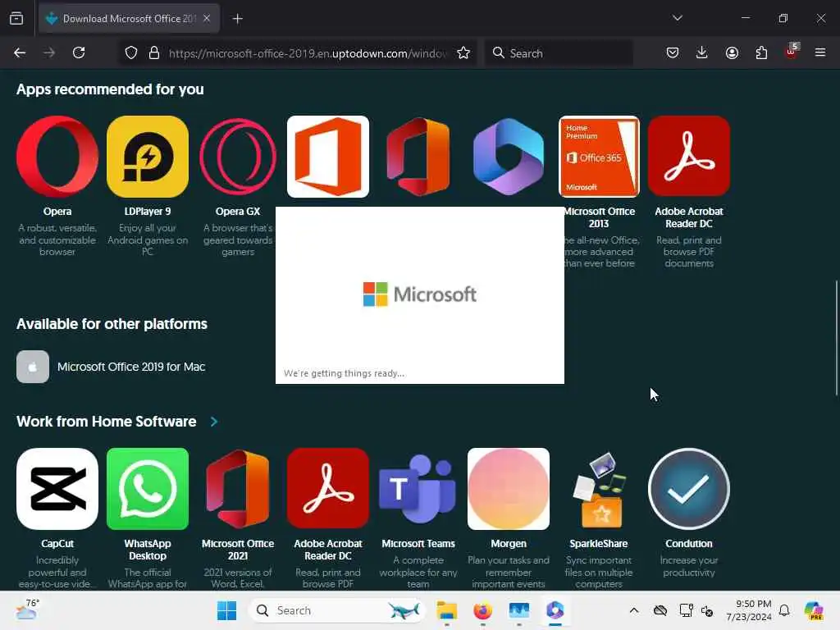Image resolution: width=840 pixels, height=630 pixels.
Task: Open the Condution app icon
Action: coord(689,489)
